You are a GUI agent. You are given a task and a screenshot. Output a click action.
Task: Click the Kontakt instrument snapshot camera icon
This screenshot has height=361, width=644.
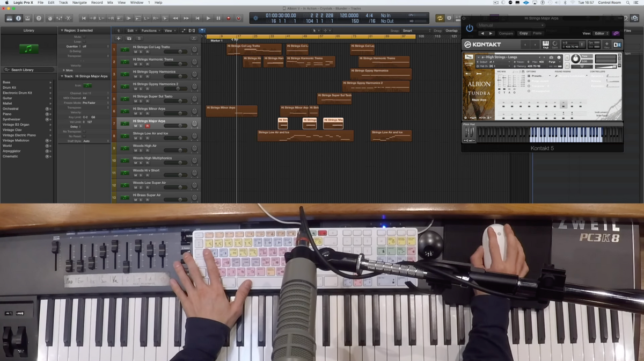click(x=551, y=57)
